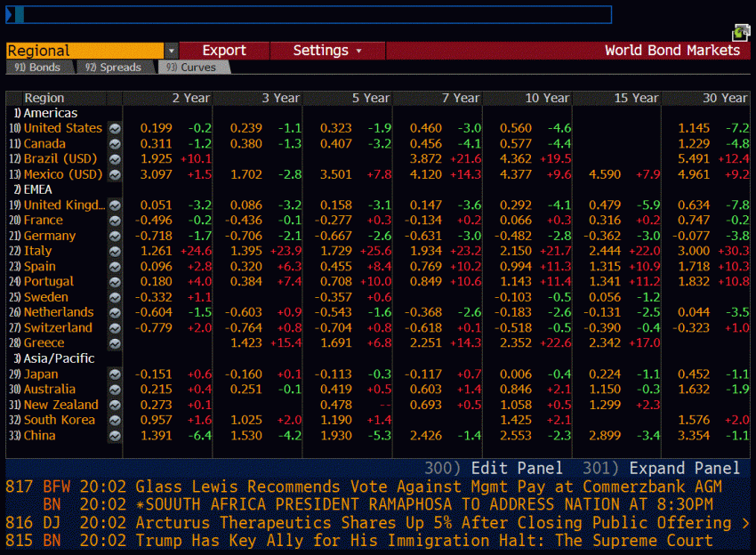Collapse the Americas region group
Viewport: 756px width, 555px height.
(45, 113)
